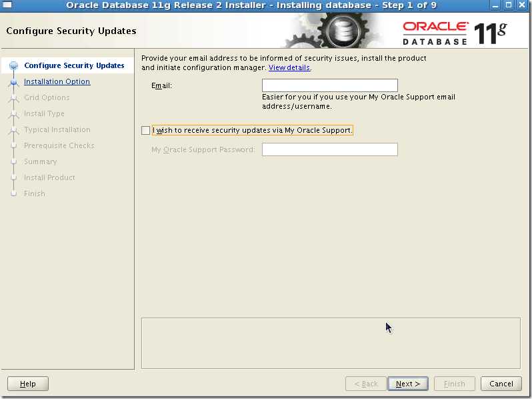Select the Grid Options step

point(47,97)
